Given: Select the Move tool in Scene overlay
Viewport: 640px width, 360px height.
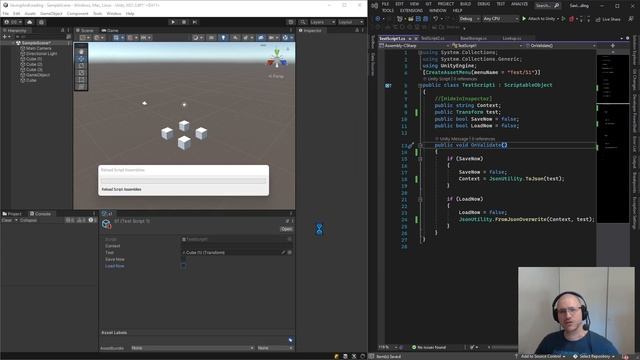Looking at the screenshot, I should [81, 58].
